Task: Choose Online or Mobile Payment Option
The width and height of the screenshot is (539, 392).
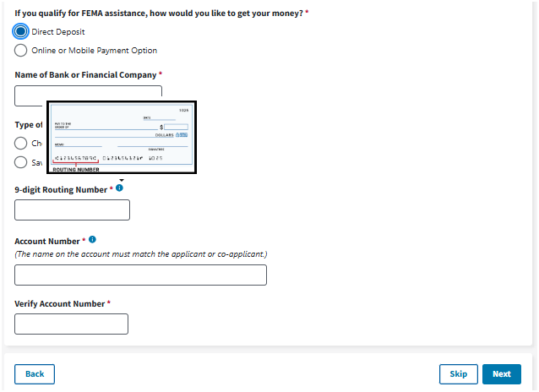Action: point(21,50)
